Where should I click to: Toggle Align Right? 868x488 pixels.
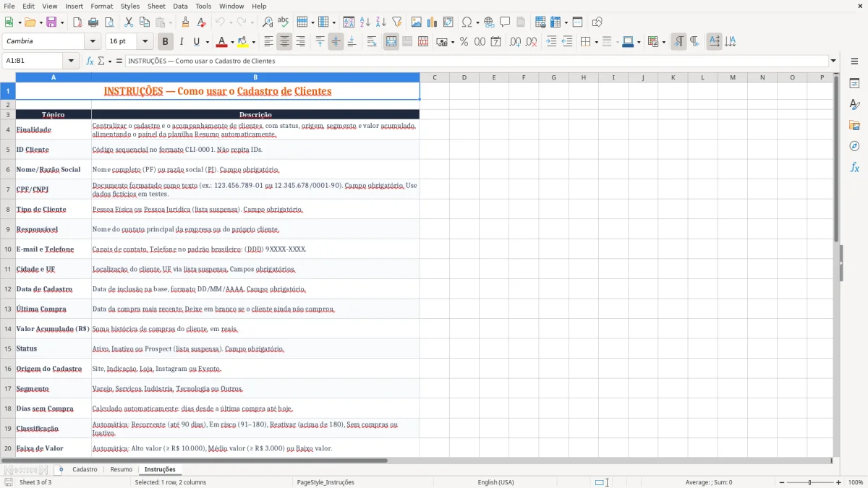pyautogui.click(x=300, y=42)
